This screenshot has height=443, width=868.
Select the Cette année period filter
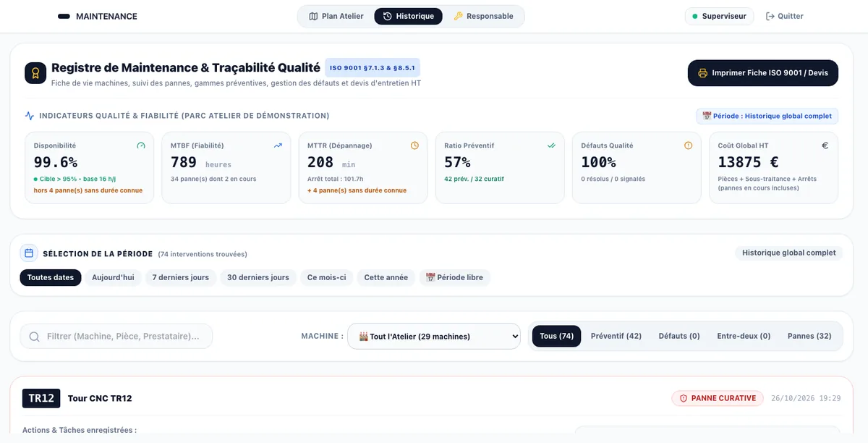click(x=386, y=277)
